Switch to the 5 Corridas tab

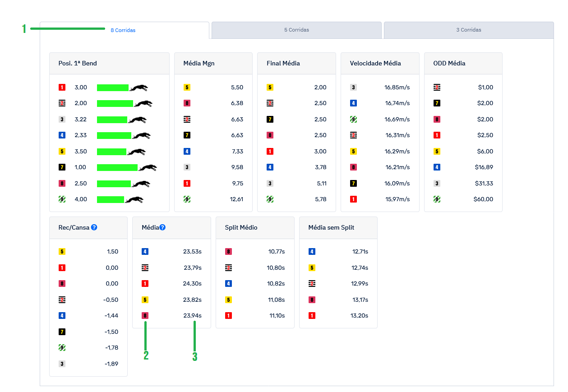tap(296, 30)
